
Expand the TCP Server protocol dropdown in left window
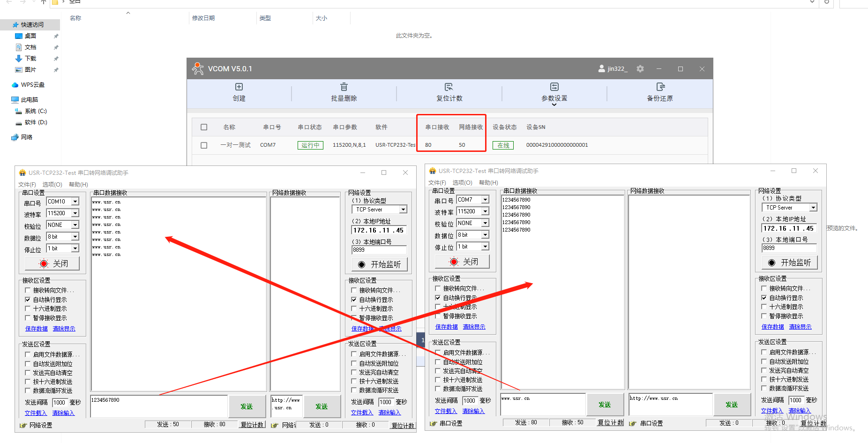point(403,210)
